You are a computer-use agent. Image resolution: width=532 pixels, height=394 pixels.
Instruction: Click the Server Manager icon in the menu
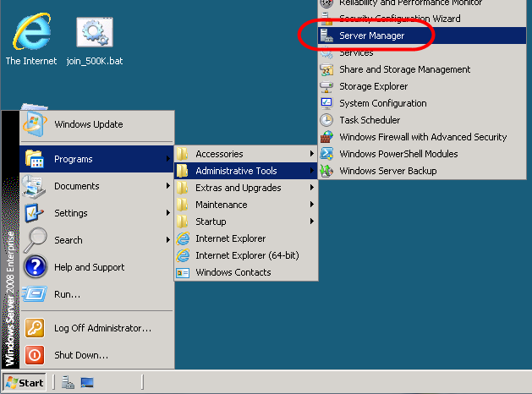point(326,36)
